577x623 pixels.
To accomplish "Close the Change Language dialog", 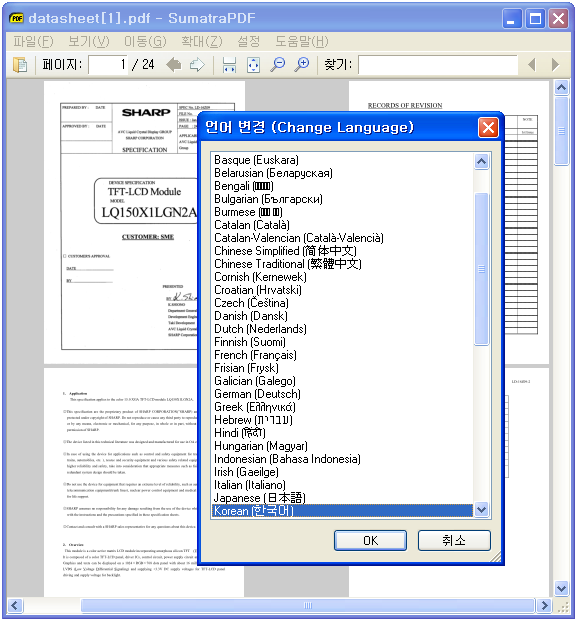I will [x=488, y=128].
